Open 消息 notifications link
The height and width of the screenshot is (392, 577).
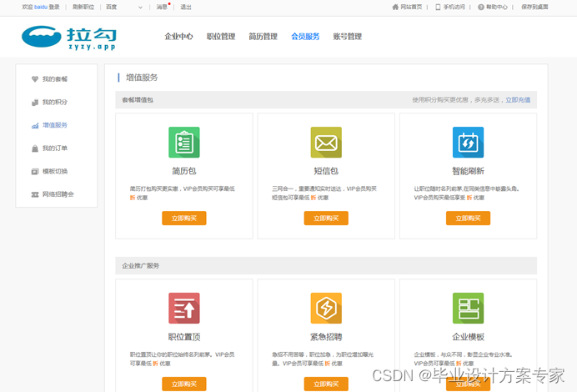[x=162, y=7]
